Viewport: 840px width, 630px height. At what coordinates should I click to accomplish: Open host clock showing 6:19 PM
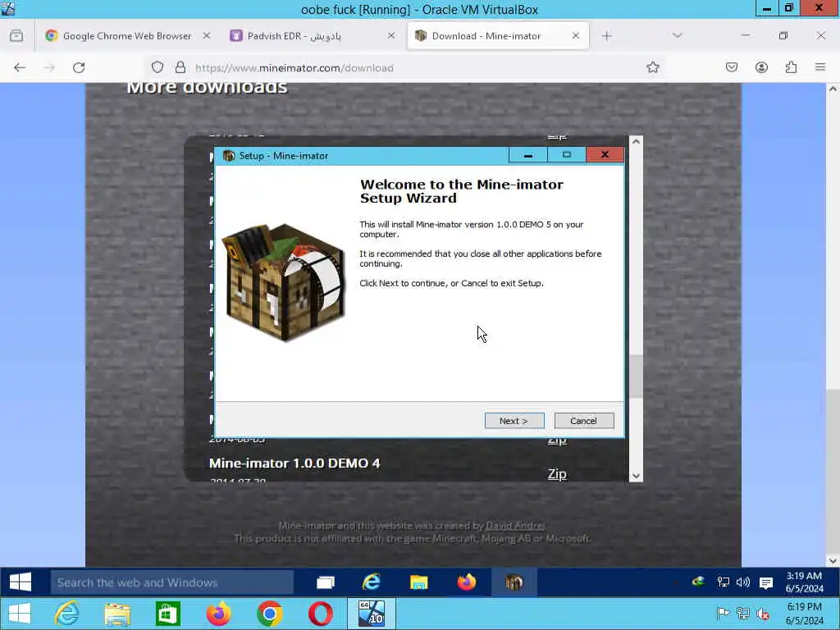(804, 614)
